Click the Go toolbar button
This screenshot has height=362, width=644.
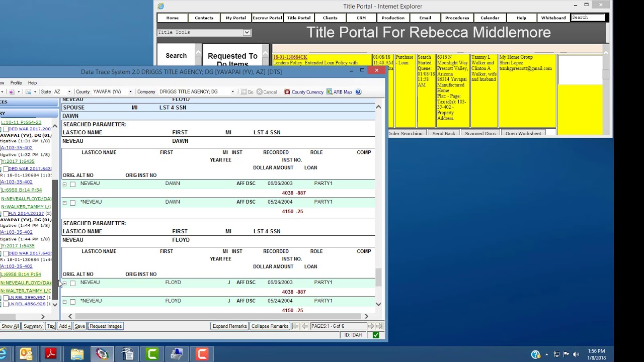[x=247, y=92]
